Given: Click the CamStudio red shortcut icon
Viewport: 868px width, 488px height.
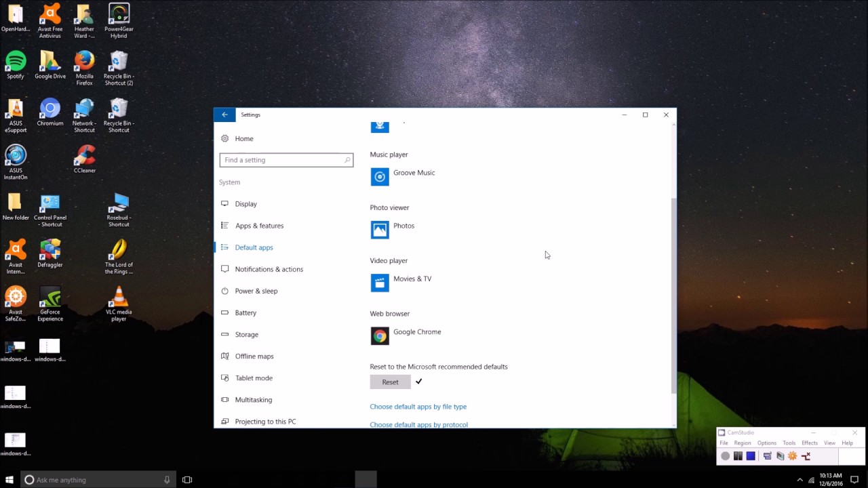Looking at the screenshot, I should [x=806, y=456].
